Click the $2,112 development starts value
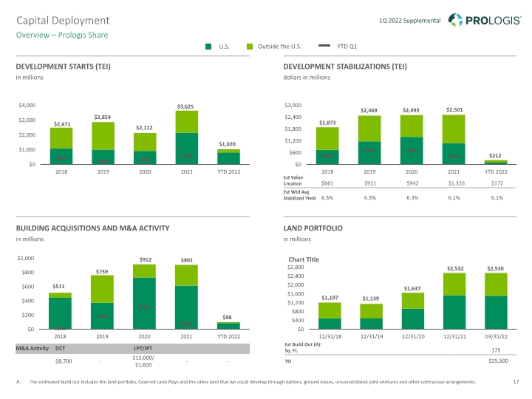Viewport: 532px width, 399px height. point(144,128)
